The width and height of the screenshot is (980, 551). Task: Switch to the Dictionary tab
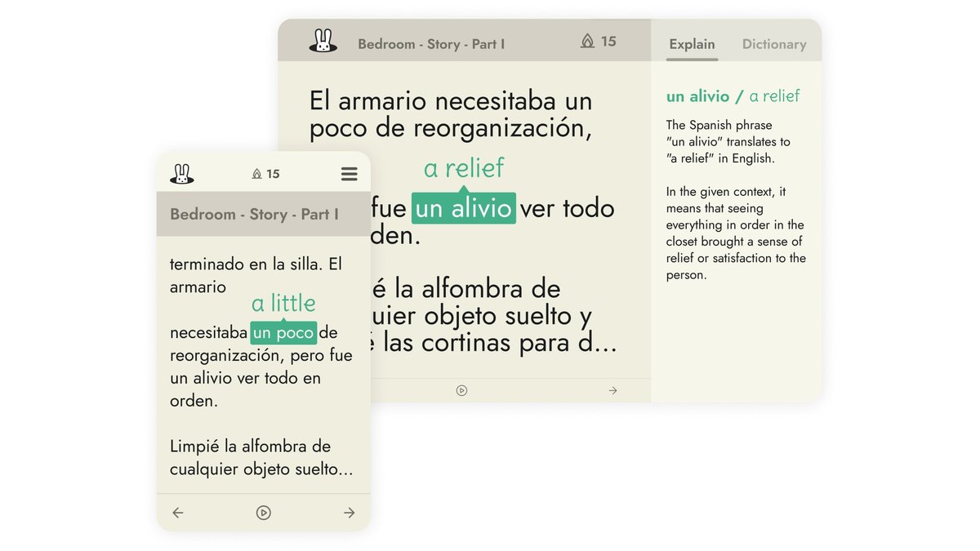[x=774, y=44]
